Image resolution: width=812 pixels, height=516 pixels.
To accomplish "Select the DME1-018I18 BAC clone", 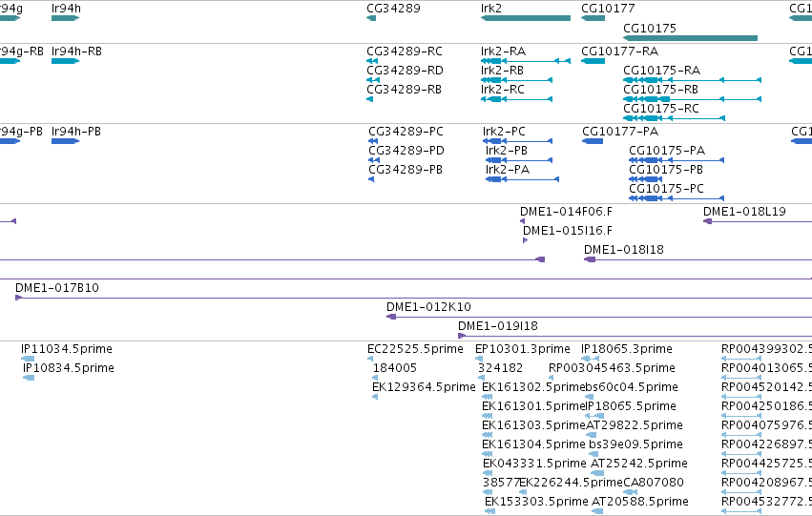I will point(697,259).
